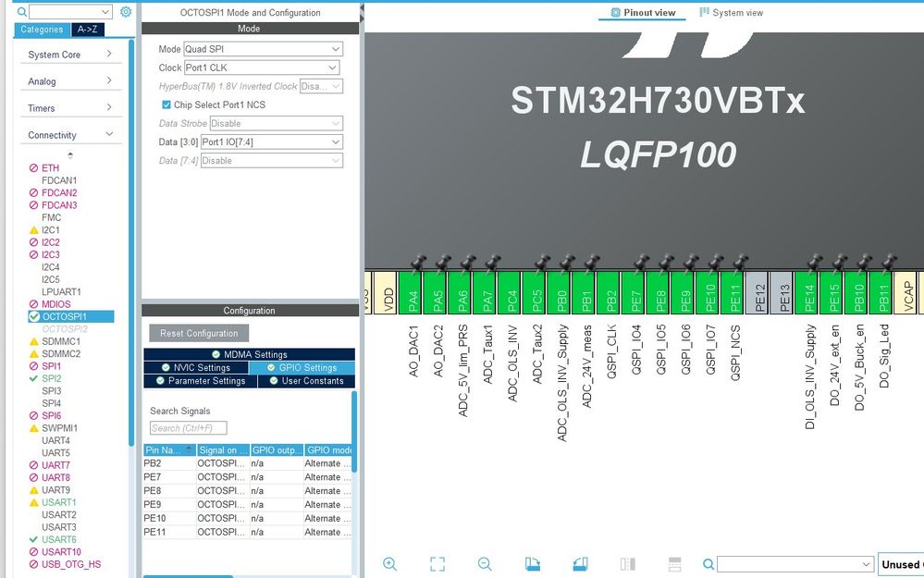
Task: Select SDMMC1 in the peripheral list
Action: tap(60, 341)
